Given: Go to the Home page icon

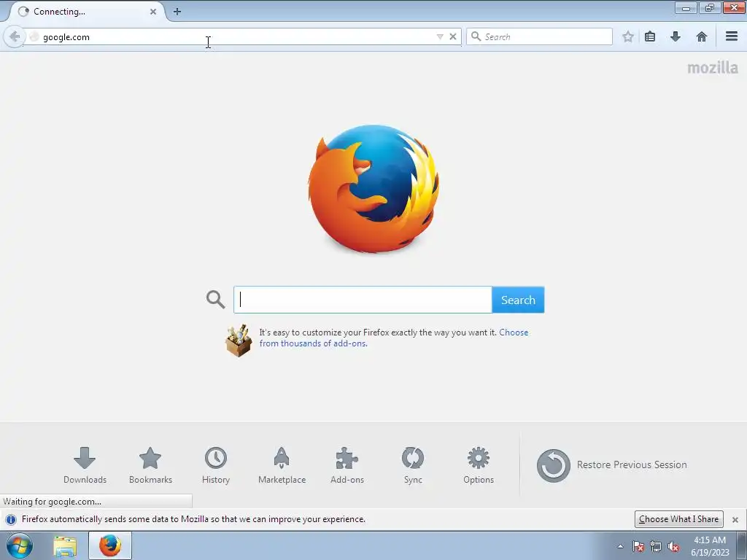Looking at the screenshot, I should coord(701,36).
